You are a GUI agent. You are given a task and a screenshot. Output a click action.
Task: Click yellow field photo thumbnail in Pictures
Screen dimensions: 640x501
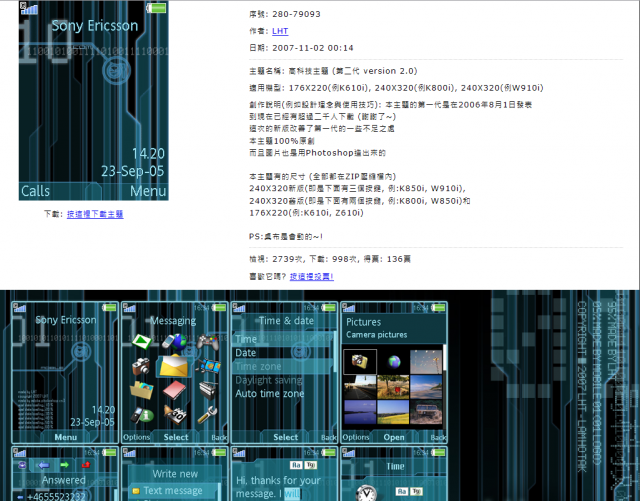[x=393, y=412]
